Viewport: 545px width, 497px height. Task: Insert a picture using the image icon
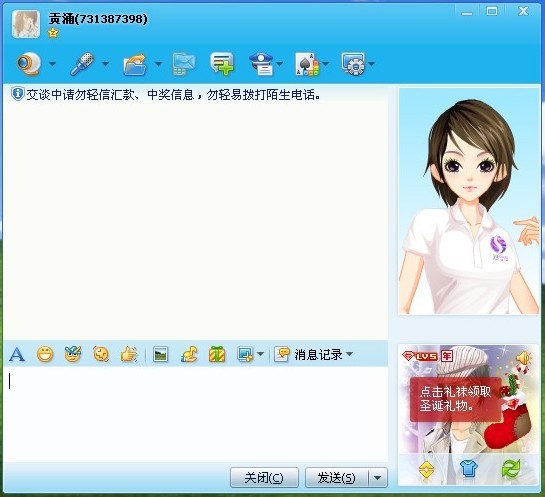coord(160,355)
